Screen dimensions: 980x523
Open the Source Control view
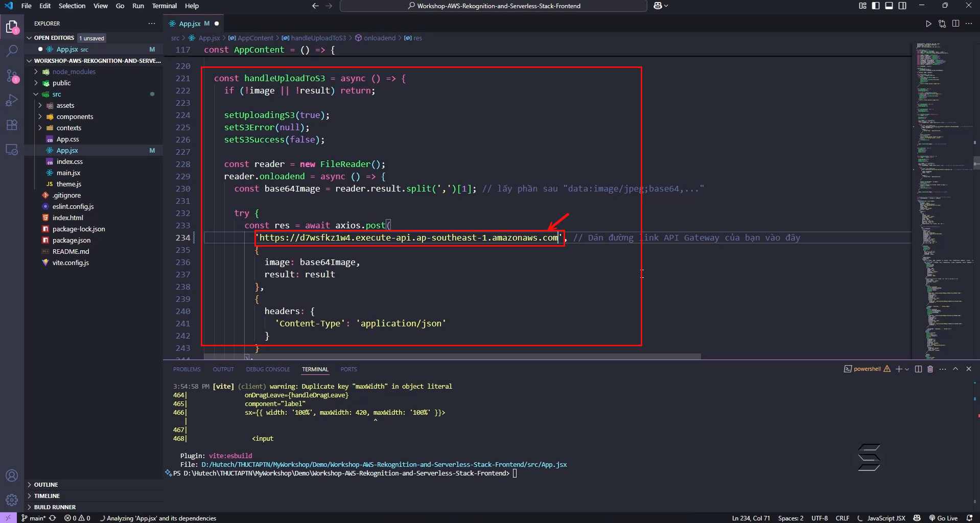[x=12, y=76]
